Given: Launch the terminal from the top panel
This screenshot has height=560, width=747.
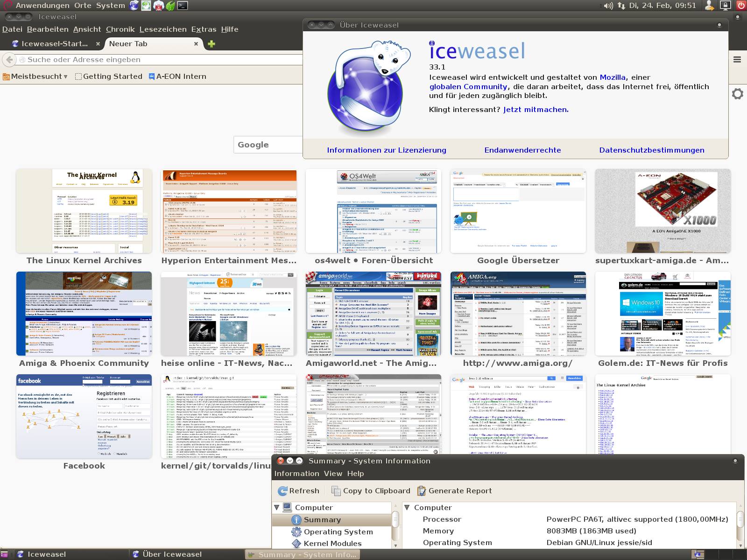Looking at the screenshot, I should point(183,6).
